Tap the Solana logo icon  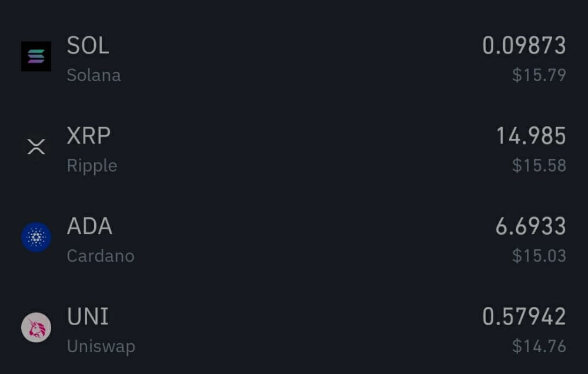[x=36, y=56]
